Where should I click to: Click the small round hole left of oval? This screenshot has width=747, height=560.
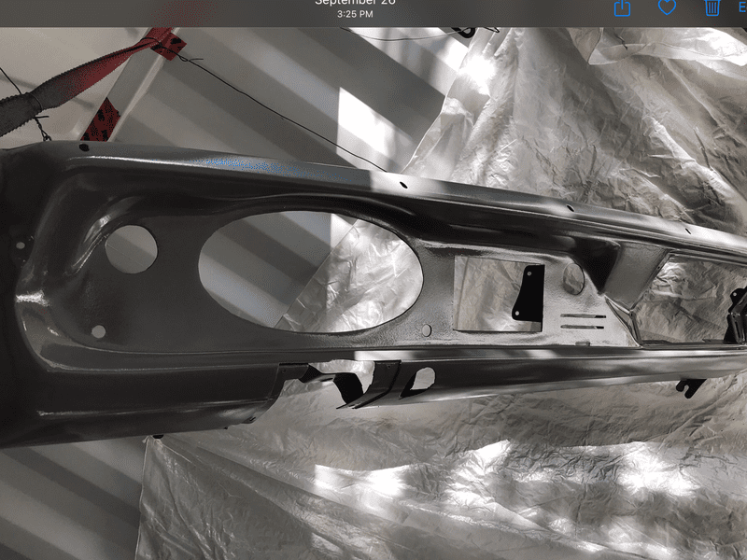coord(131,249)
